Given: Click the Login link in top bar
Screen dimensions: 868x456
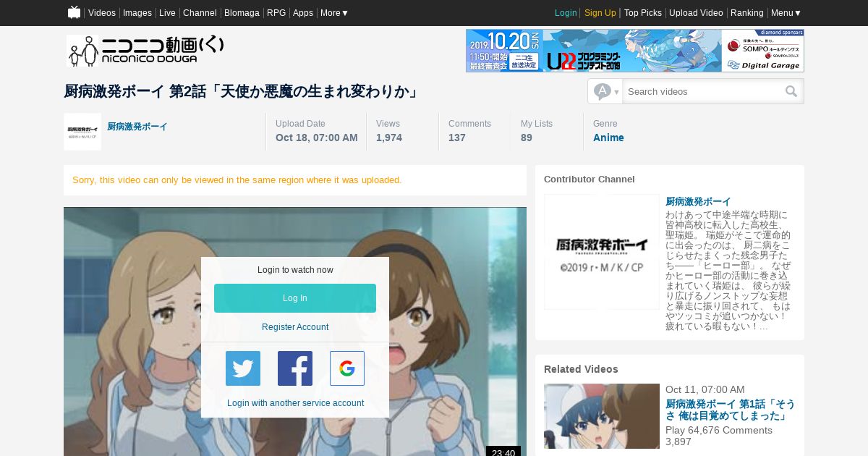Looking at the screenshot, I should (x=566, y=13).
